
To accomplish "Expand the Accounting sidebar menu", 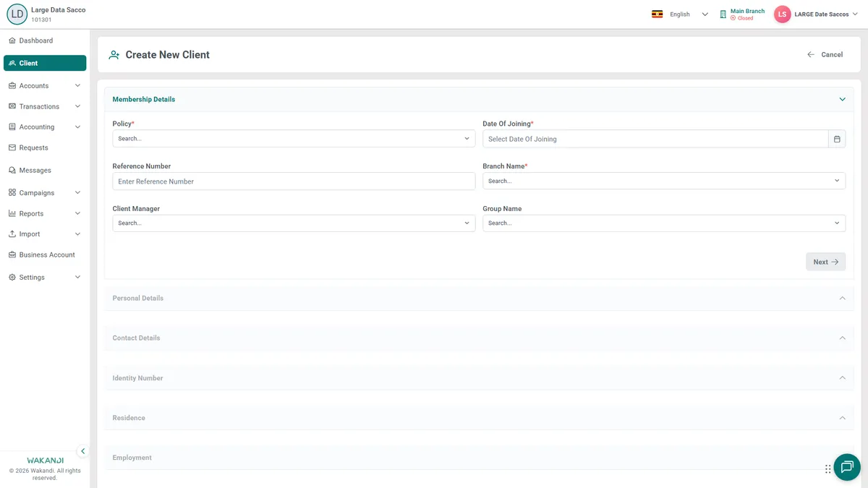I will click(45, 127).
